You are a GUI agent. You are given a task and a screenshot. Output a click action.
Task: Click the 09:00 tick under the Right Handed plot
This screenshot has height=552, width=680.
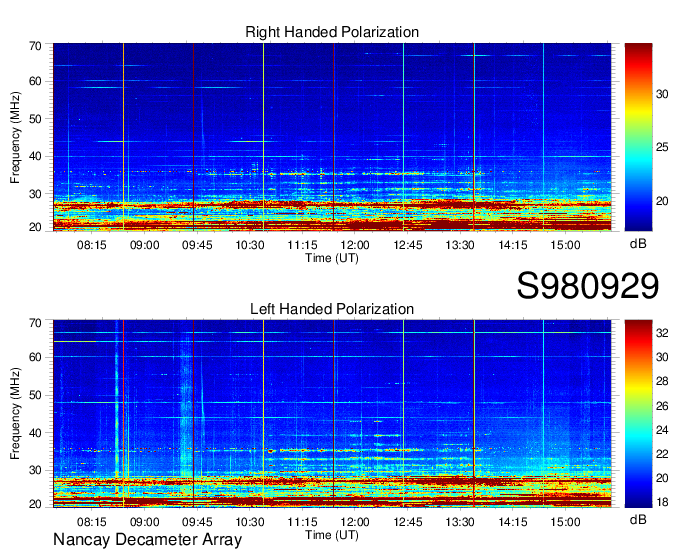(x=144, y=245)
